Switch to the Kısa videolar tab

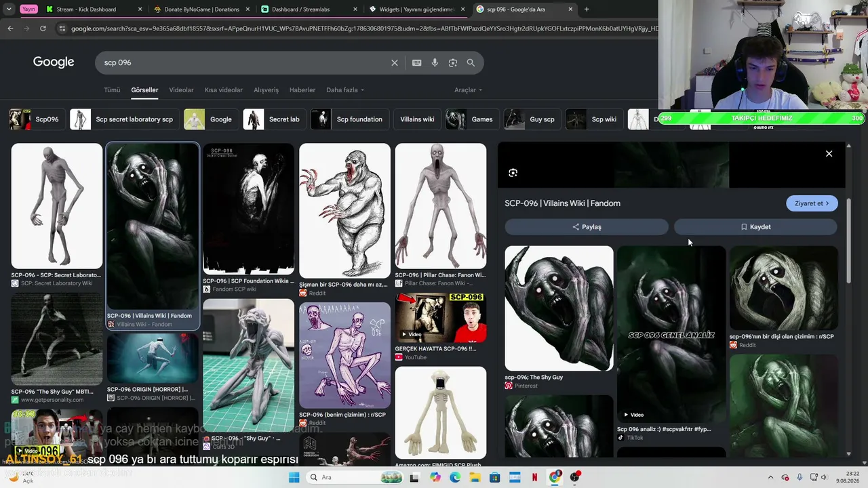(x=224, y=90)
